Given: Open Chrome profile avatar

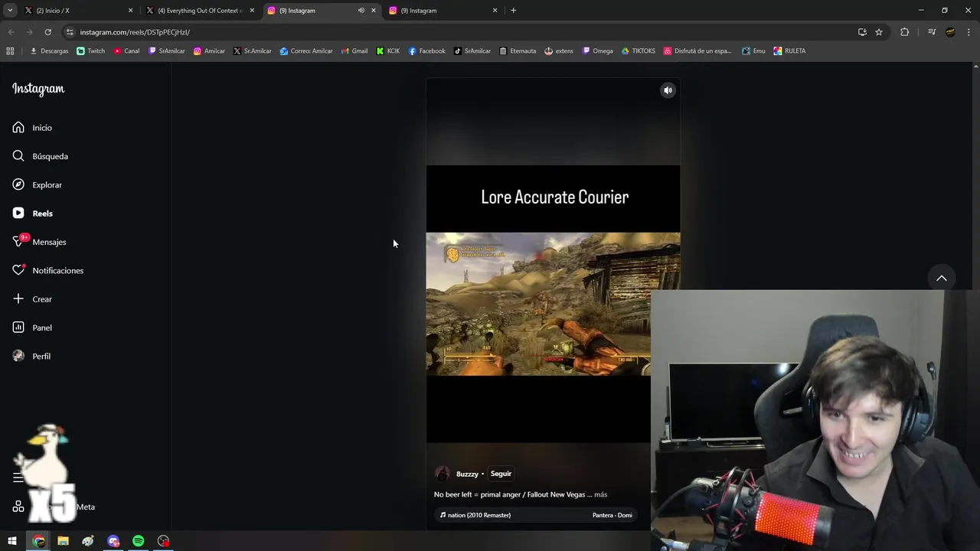Looking at the screenshot, I should [x=950, y=32].
